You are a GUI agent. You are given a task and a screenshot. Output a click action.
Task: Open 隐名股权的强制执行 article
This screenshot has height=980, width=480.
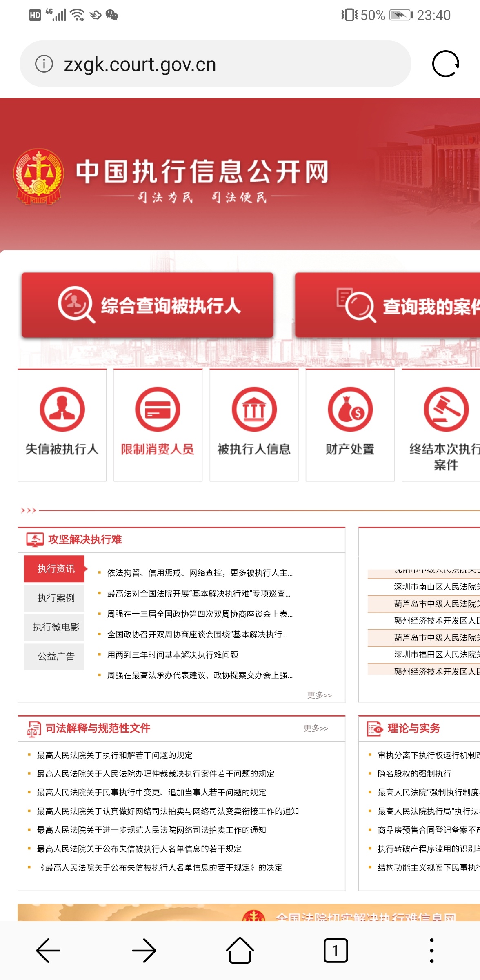pyautogui.click(x=414, y=773)
